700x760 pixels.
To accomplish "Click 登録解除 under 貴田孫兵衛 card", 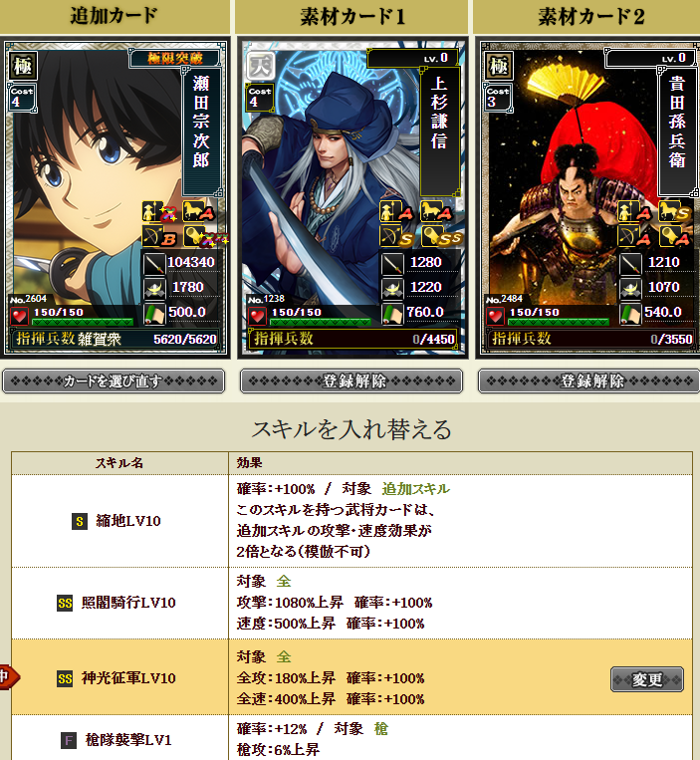I will pos(589,380).
